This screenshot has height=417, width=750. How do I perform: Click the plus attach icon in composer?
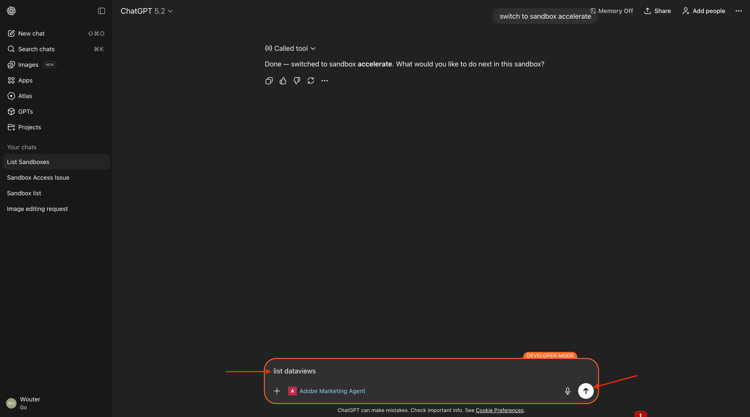click(x=276, y=391)
